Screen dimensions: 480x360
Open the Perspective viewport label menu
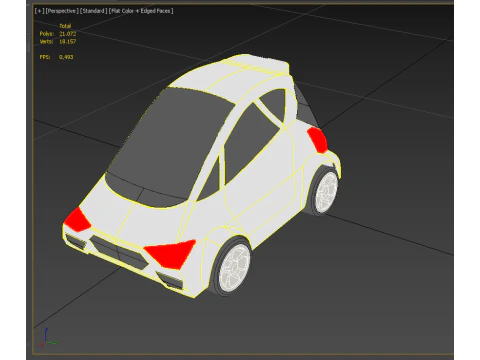(x=62, y=11)
